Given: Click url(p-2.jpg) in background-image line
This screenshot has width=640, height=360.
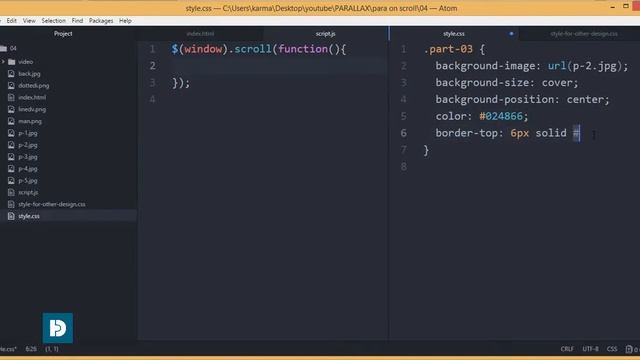Looking at the screenshot, I should [584, 66].
